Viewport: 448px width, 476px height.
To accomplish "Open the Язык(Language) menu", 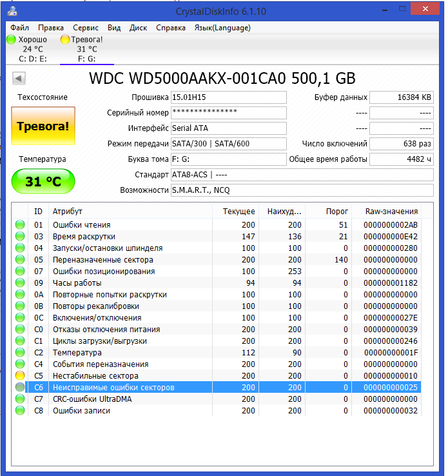I will pos(222,28).
